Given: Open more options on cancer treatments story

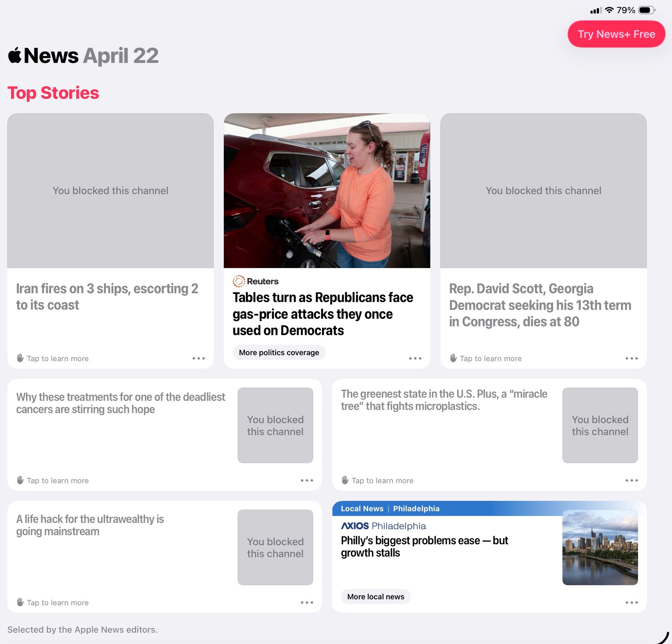Looking at the screenshot, I should click(307, 480).
